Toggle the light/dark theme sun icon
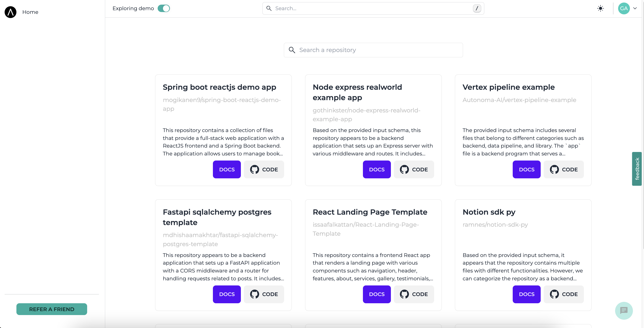Viewport: 644px width, 328px height. (x=600, y=8)
